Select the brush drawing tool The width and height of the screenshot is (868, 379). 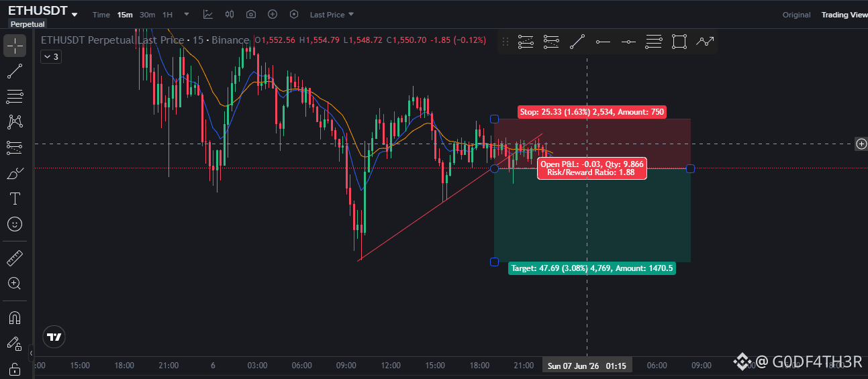point(15,173)
